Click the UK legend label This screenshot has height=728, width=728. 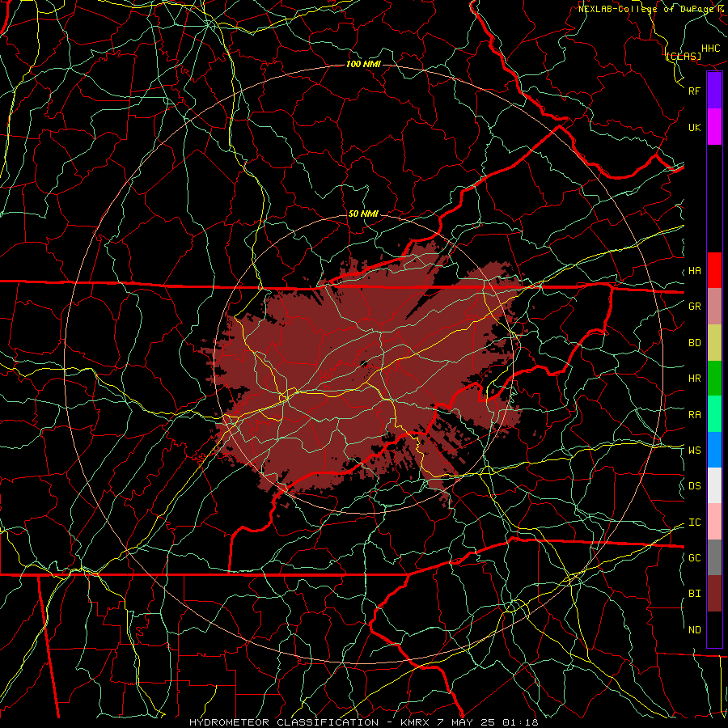point(694,127)
